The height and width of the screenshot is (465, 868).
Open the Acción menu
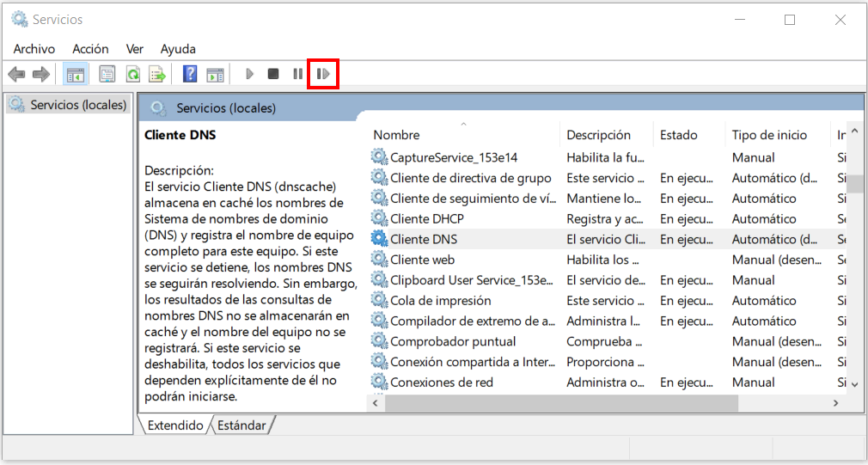tap(90, 49)
